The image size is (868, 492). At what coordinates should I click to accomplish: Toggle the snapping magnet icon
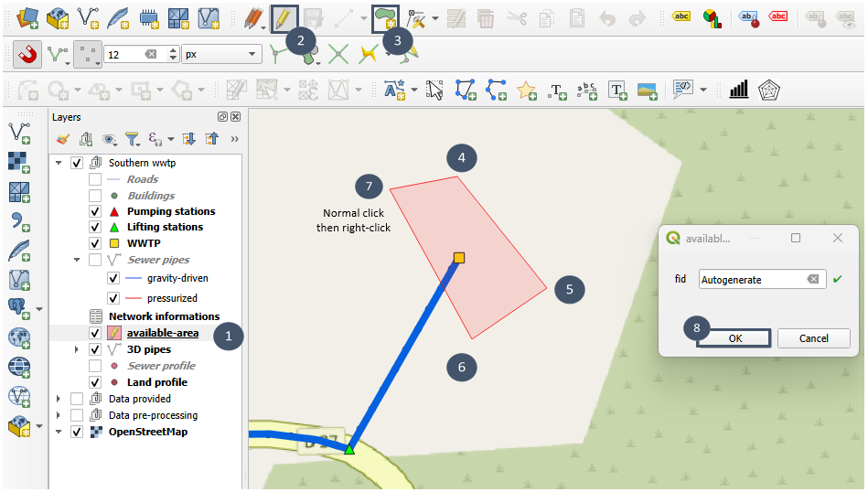click(27, 55)
